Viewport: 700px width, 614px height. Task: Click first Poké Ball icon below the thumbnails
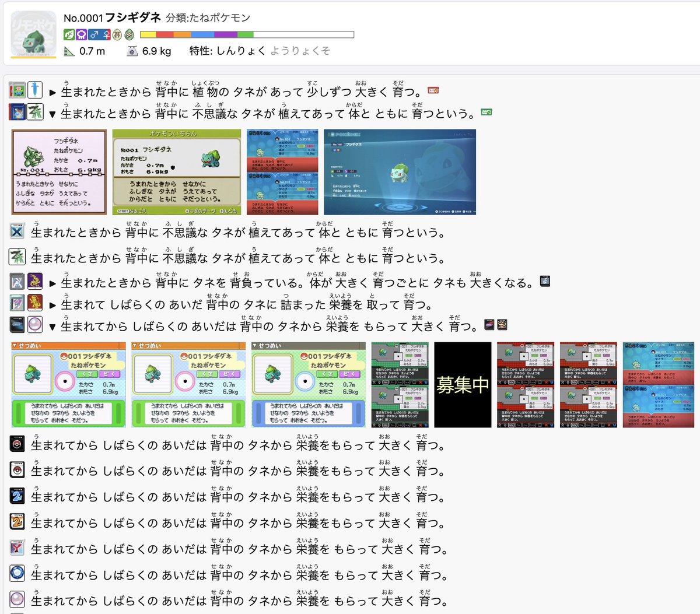pos(17,444)
